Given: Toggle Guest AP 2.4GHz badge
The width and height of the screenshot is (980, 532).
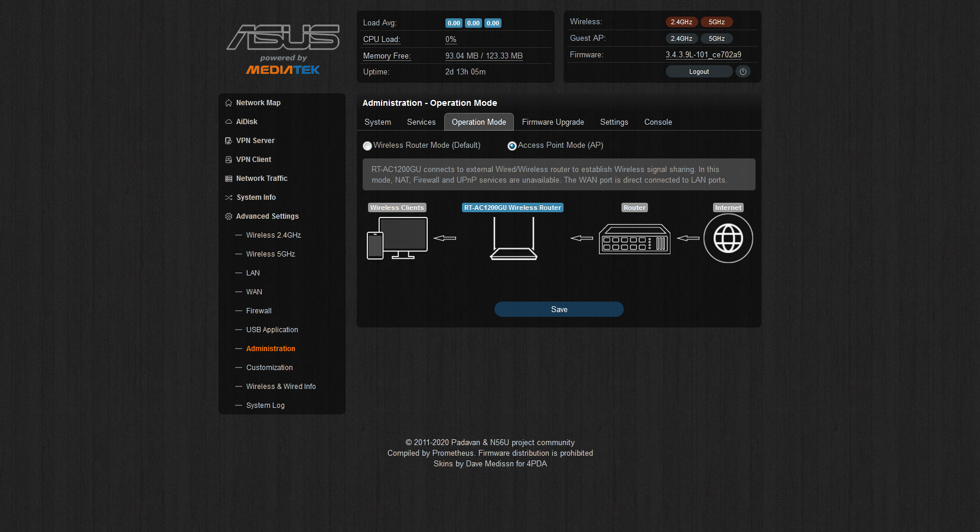Looking at the screenshot, I should [682, 38].
